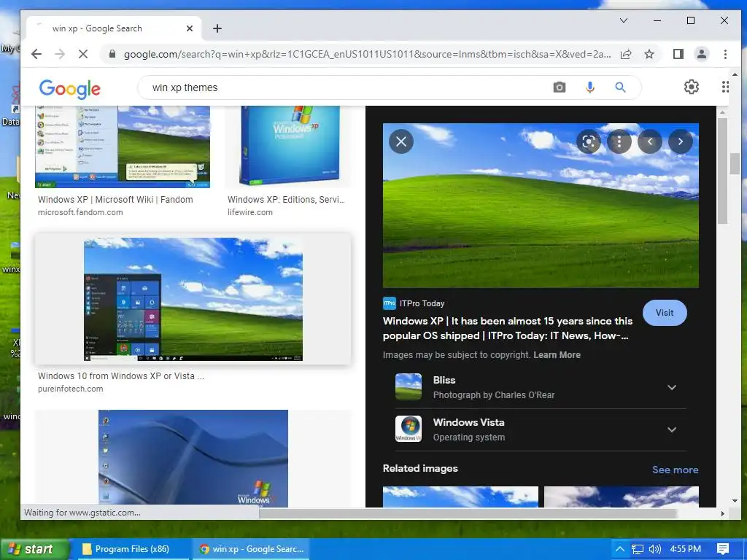
Task: Click the Windows Vista logo thumbnail
Action: click(409, 429)
